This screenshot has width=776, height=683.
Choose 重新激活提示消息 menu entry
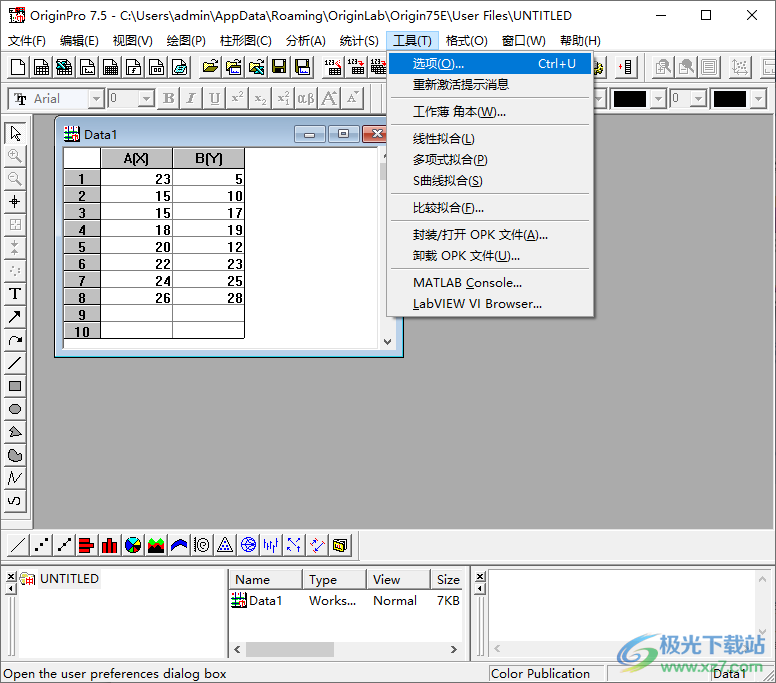(x=490, y=85)
